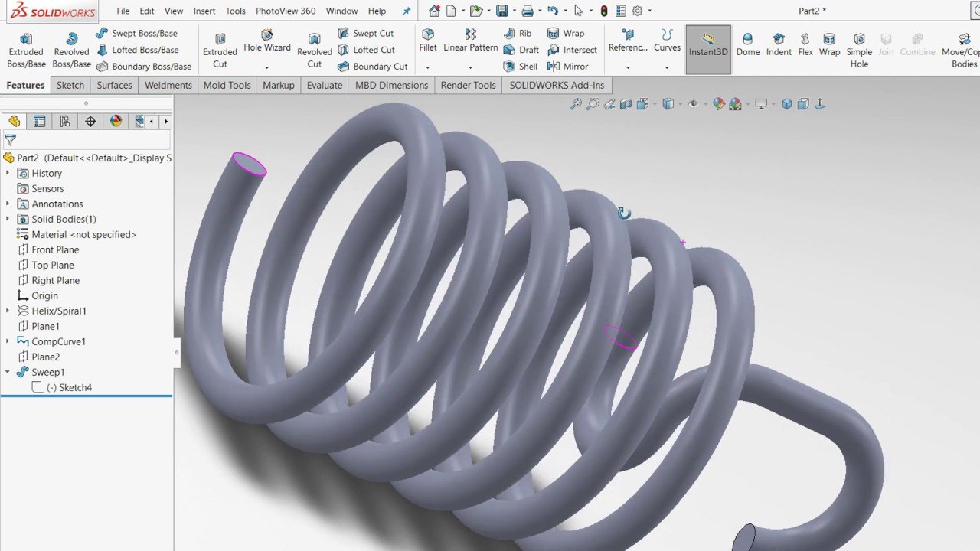Click the Zoom to Fit magnifier icon
The width and height of the screenshot is (980, 551).
tap(576, 104)
